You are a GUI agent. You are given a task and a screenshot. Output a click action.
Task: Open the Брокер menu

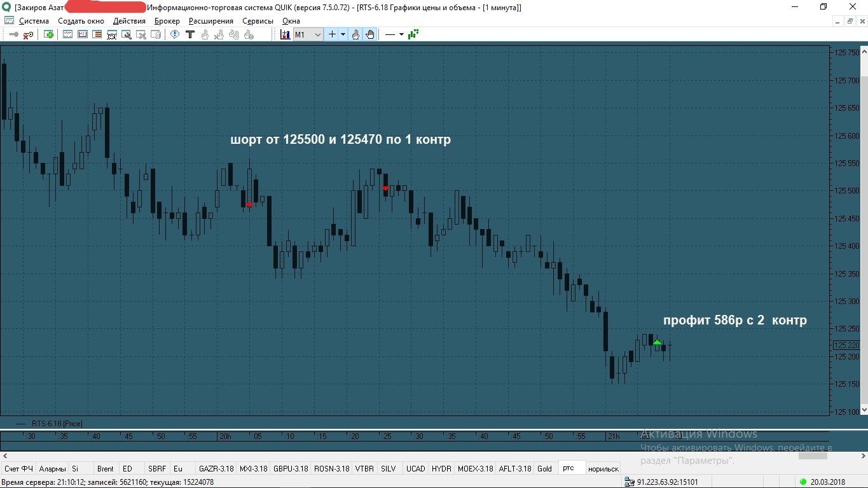pos(167,21)
